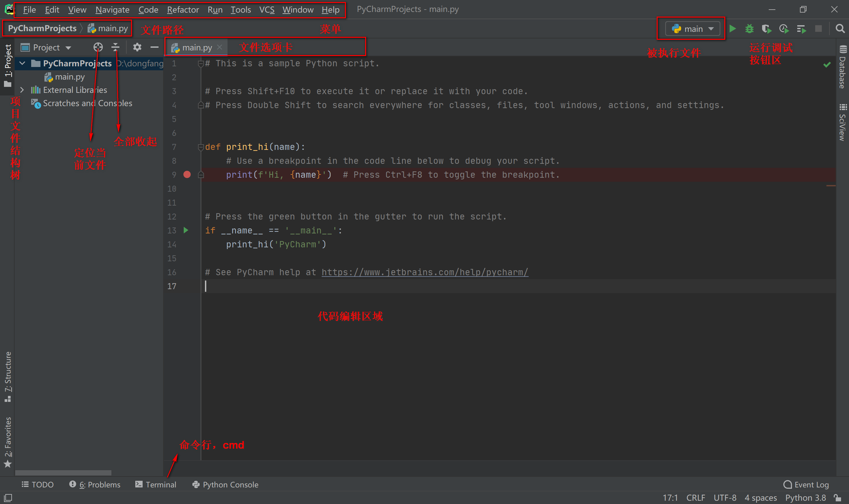Click fold end marker at line 9
The width and height of the screenshot is (849, 504).
201,174
